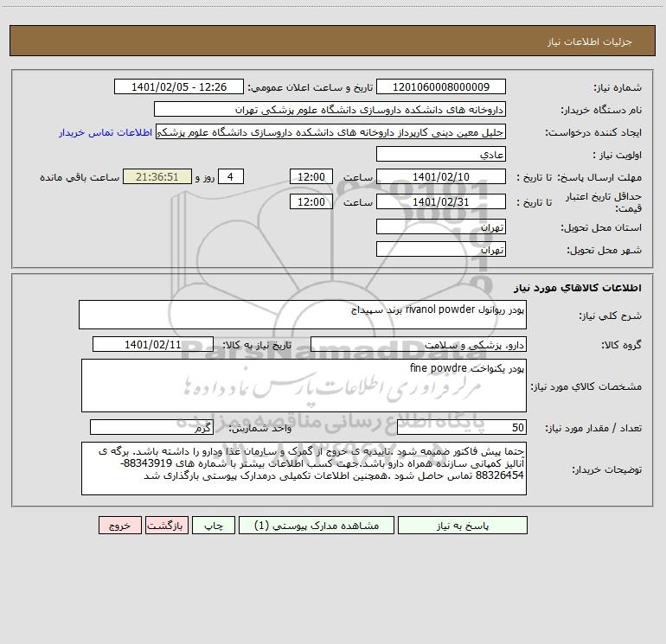666x644 pixels.
Task: Click the حداقل تاریخ اعتبار قیمت label
Action: tap(604, 202)
